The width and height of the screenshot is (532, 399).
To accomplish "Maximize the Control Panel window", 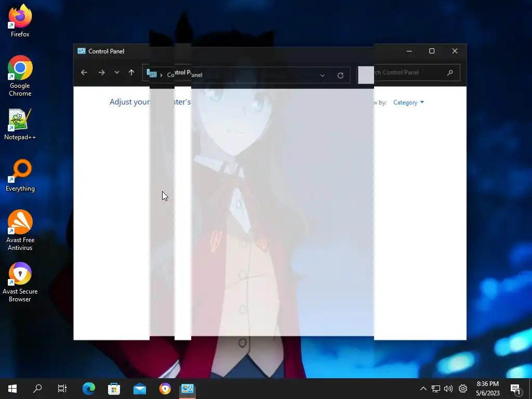I will click(432, 51).
